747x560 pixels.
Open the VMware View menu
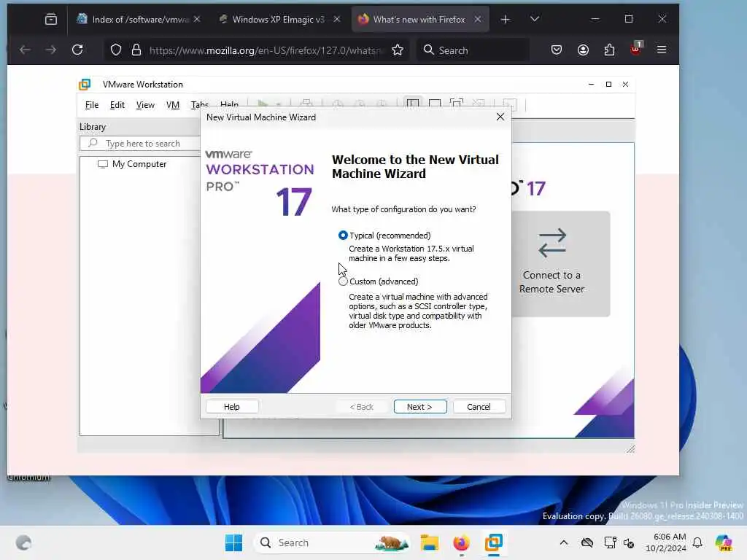click(x=145, y=105)
